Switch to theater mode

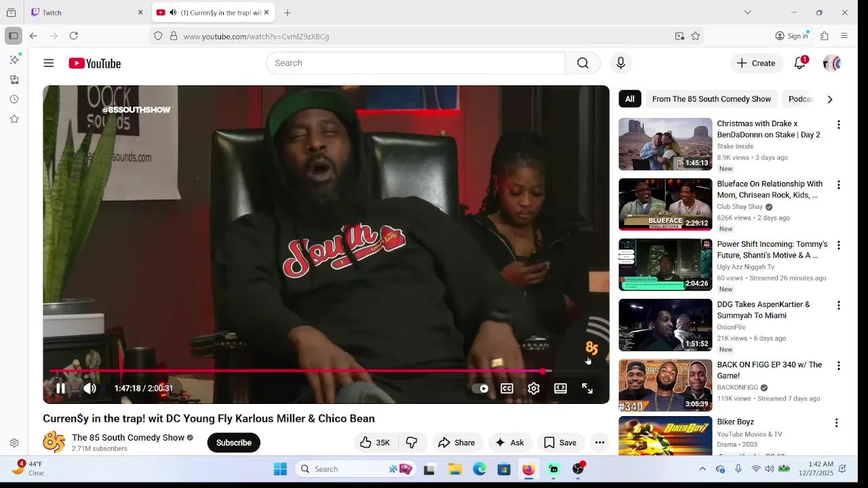point(560,388)
